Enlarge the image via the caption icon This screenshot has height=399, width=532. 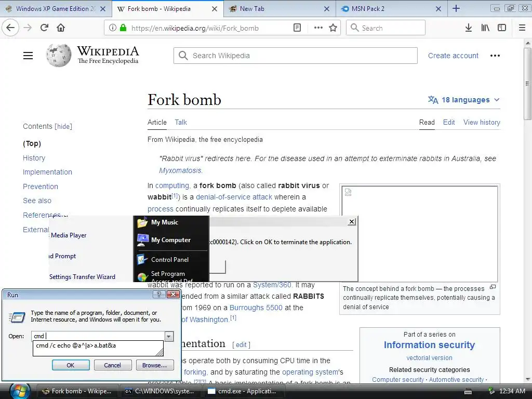coord(493,287)
